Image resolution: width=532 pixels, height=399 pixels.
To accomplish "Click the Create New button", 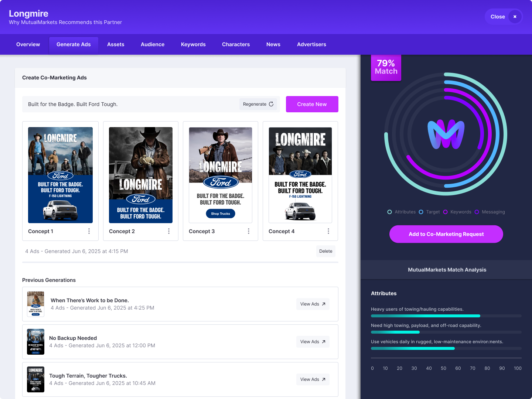I will pos(312,104).
